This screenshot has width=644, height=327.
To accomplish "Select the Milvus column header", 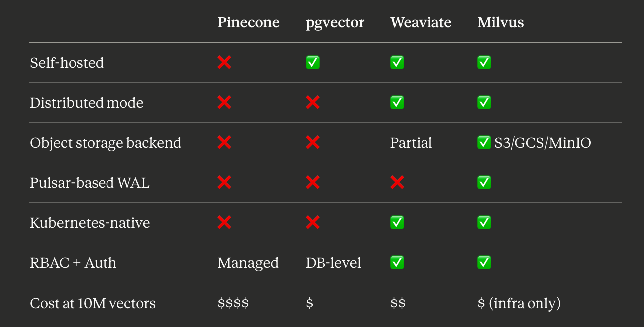I will [501, 22].
